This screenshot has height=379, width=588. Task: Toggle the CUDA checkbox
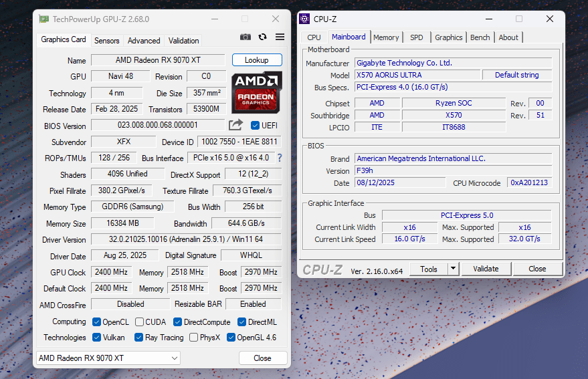pos(139,322)
